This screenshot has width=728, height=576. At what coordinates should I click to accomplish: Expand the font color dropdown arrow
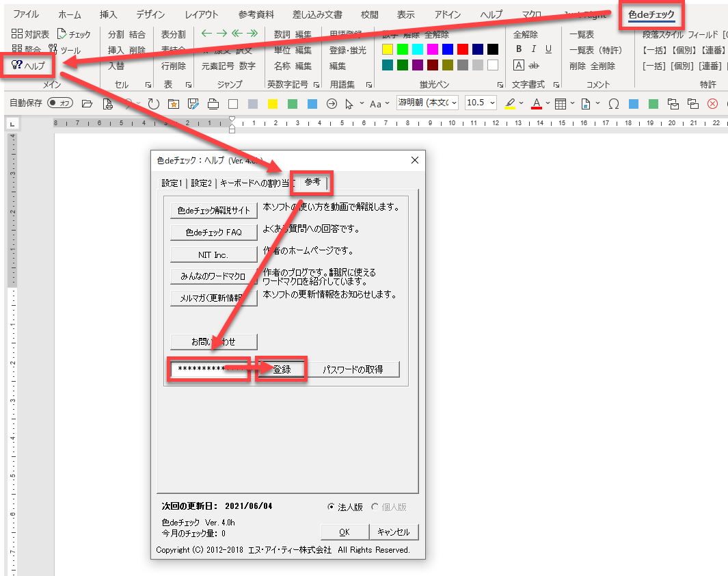pos(548,104)
